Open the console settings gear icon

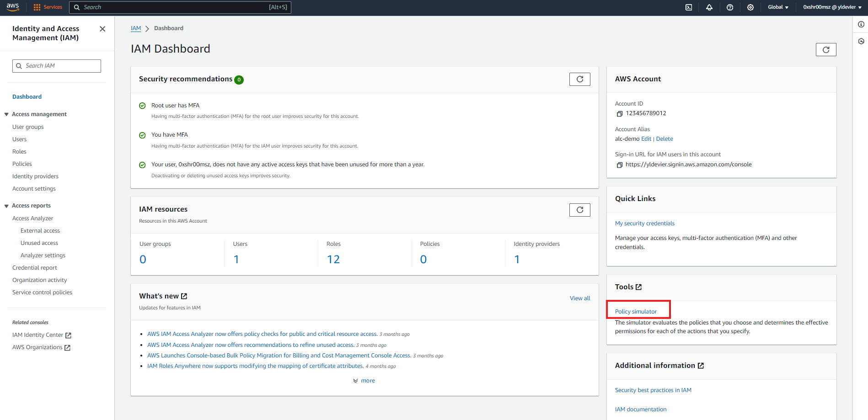click(x=750, y=7)
